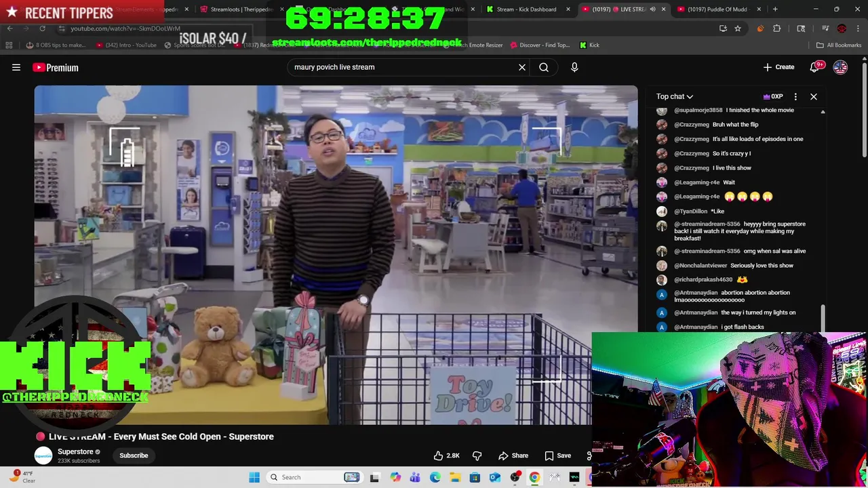Open File Explorer from taskbar

point(455,477)
